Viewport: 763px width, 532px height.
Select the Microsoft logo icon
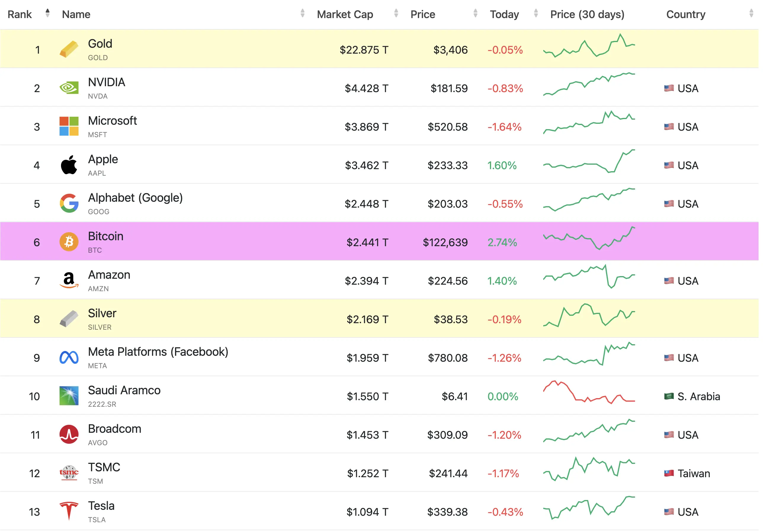(69, 126)
